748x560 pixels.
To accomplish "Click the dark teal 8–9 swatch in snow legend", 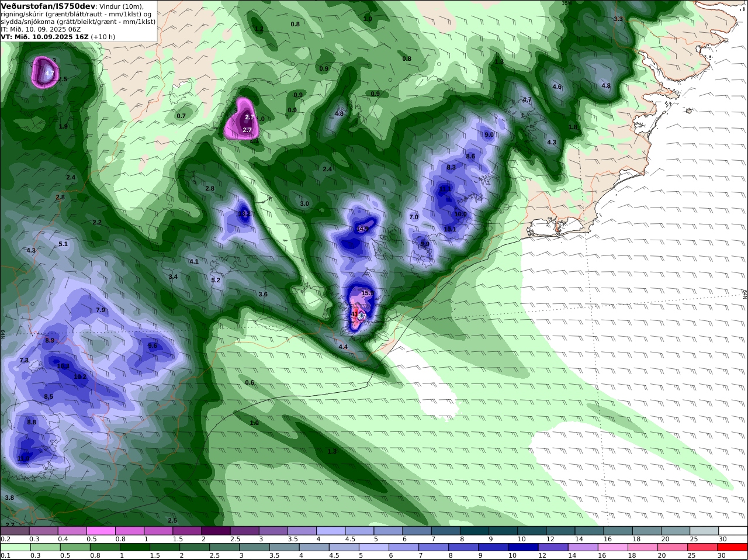I will pos(475,531).
